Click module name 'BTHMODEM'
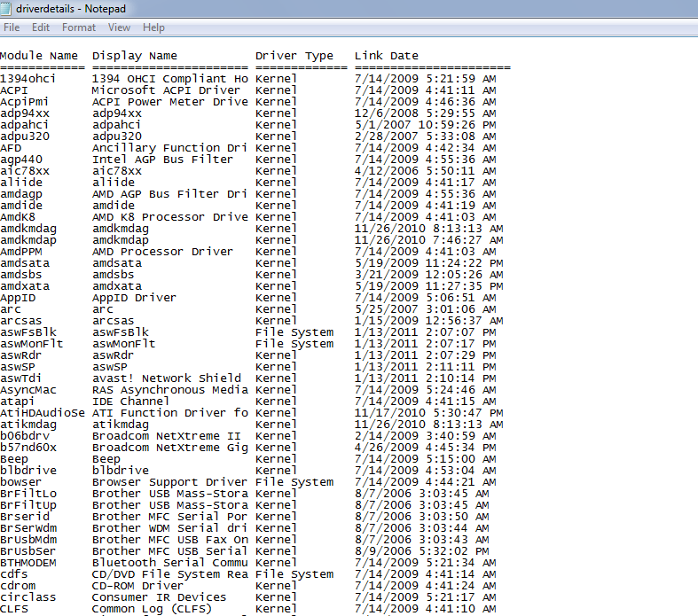The width and height of the screenshot is (698, 616). (x=28, y=564)
